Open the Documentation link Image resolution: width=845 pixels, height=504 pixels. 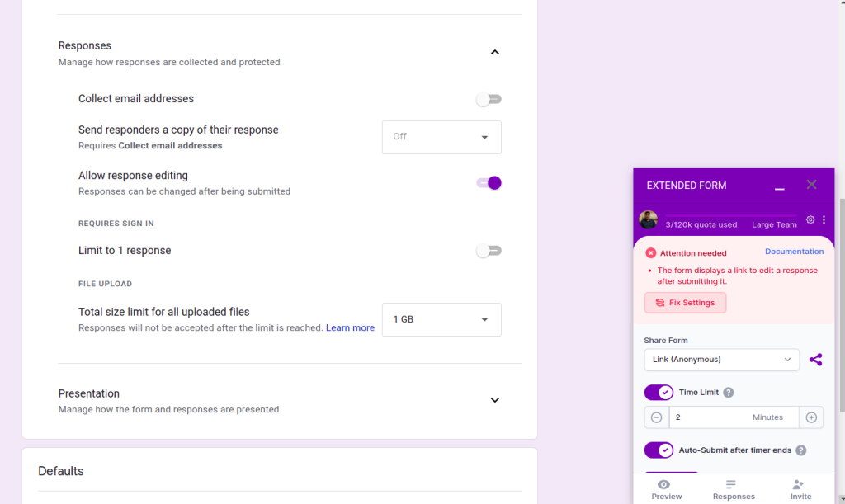(x=794, y=252)
